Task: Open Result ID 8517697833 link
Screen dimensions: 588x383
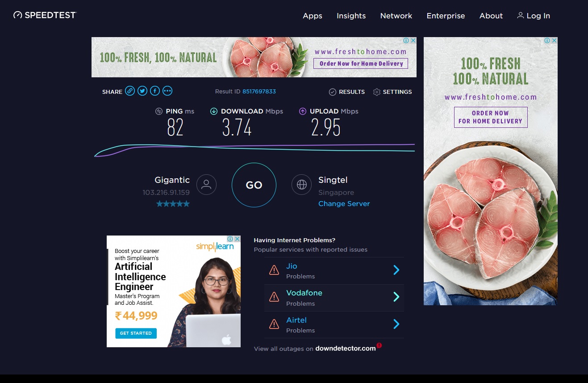Action: click(259, 92)
